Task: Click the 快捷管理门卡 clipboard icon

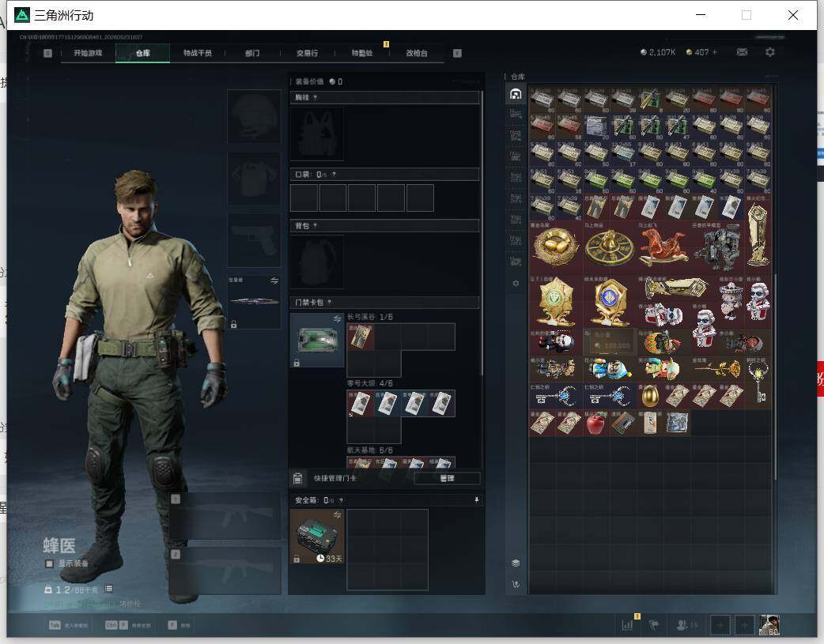Action: click(297, 478)
